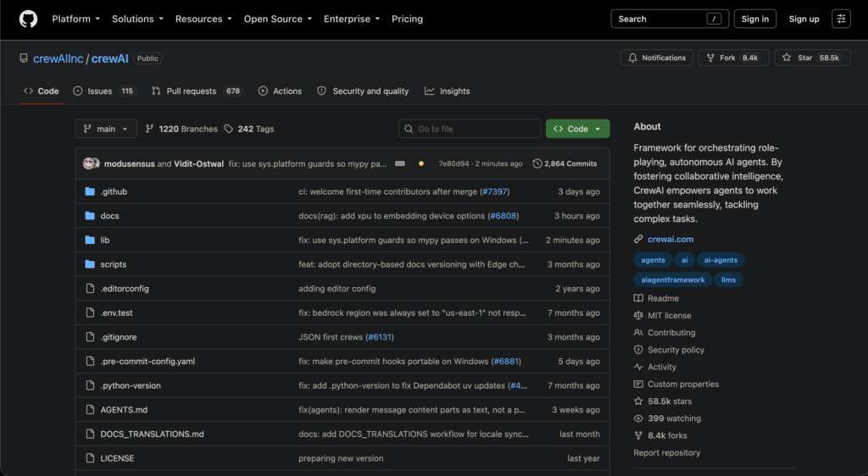The height and width of the screenshot is (476, 868).
Task: Click the Activity pulse icon
Action: point(638,367)
